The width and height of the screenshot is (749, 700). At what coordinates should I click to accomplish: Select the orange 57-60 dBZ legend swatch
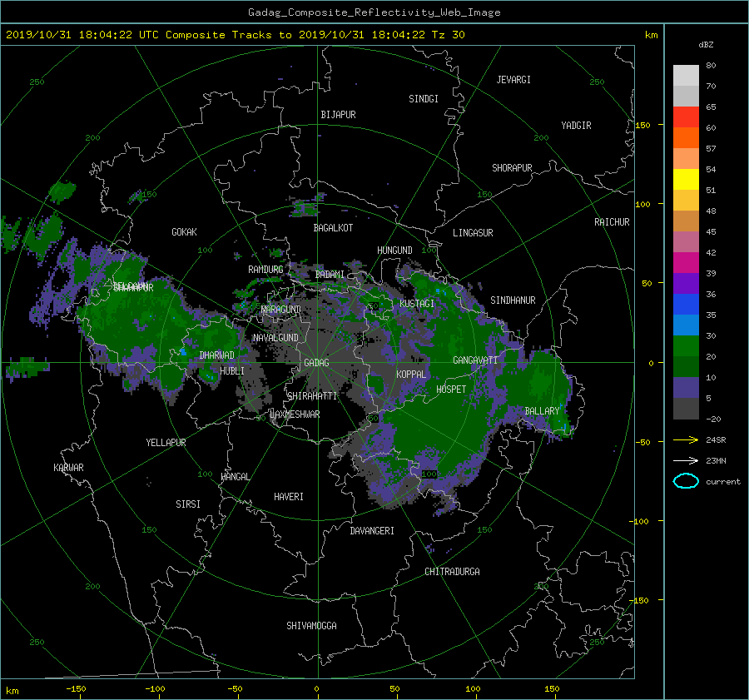coord(686,138)
